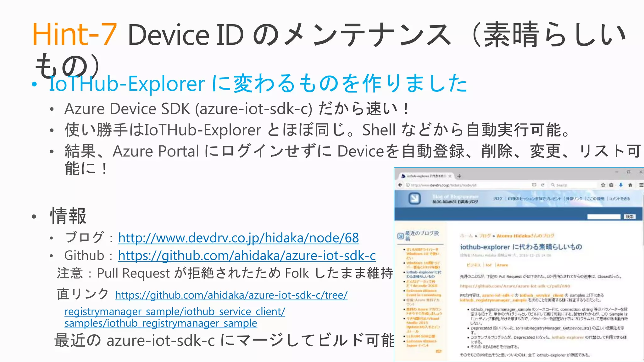Open the browser hamburger menu
Image resolution: width=644 pixels, height=362 pixels.
[641, 185]
